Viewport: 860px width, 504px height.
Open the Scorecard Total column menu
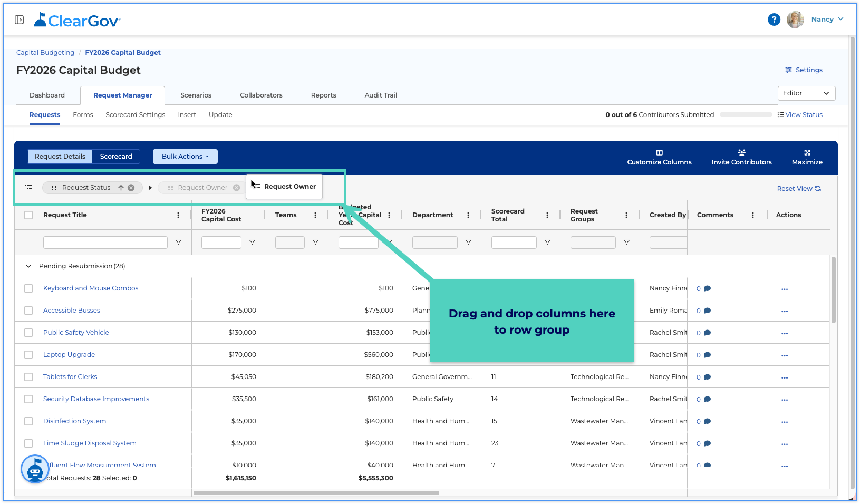coord(547,215)
